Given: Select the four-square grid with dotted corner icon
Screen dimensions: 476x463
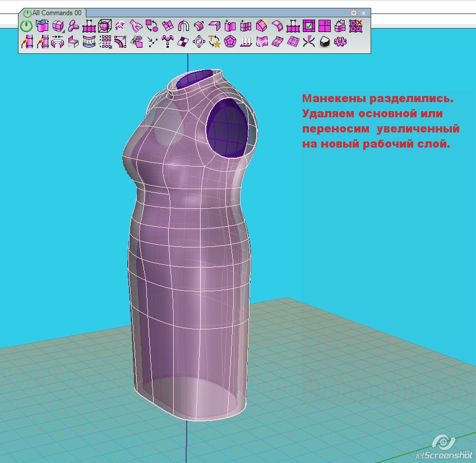Looking at the screenshot, I should (325, 26).
